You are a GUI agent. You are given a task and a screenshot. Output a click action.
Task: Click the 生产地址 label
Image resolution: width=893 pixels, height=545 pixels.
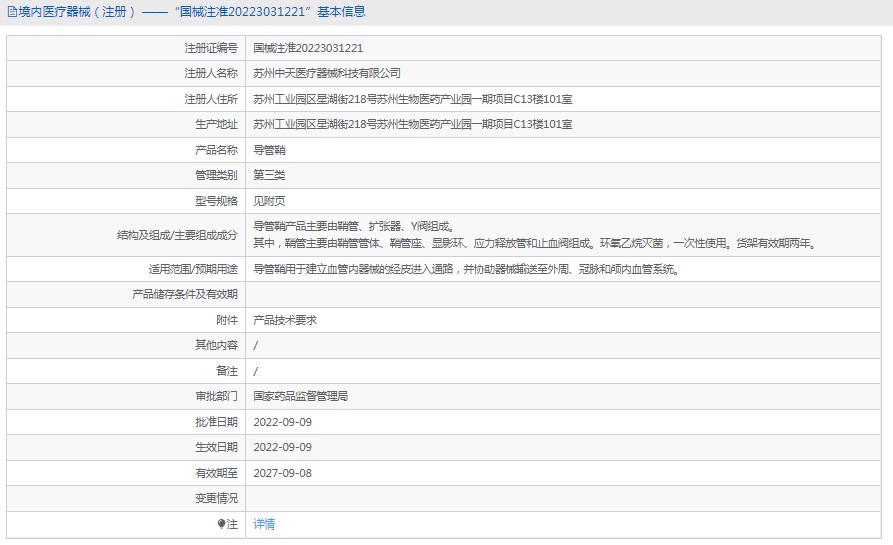tap(216, 124)
